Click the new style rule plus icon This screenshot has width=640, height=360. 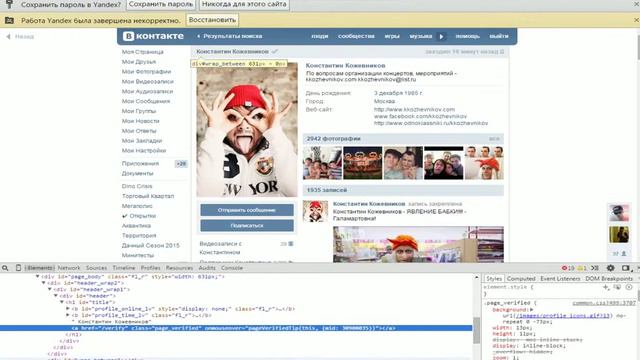pos(606,287)
